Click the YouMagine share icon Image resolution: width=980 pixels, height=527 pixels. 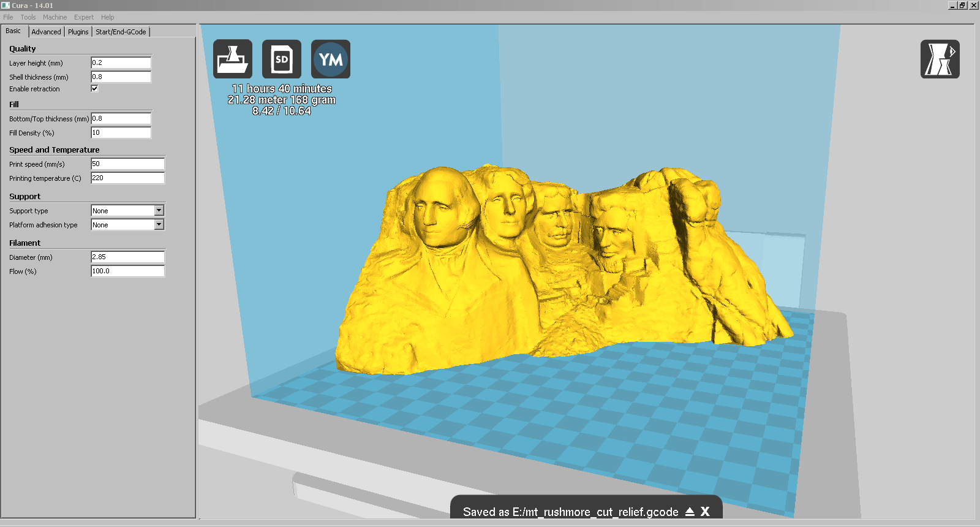(331, 59)
